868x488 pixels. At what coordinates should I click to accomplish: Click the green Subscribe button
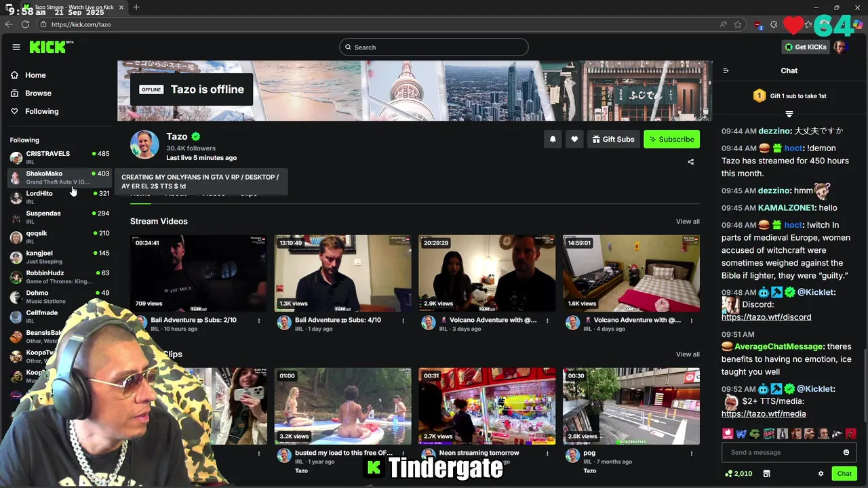pos(671,139)
